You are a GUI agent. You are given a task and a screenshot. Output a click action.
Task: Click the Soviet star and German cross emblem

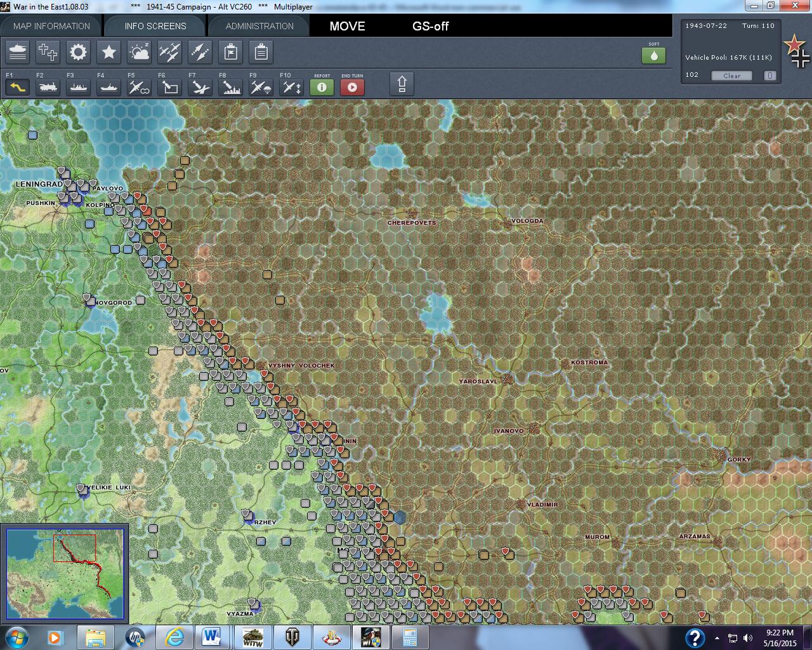797,51
